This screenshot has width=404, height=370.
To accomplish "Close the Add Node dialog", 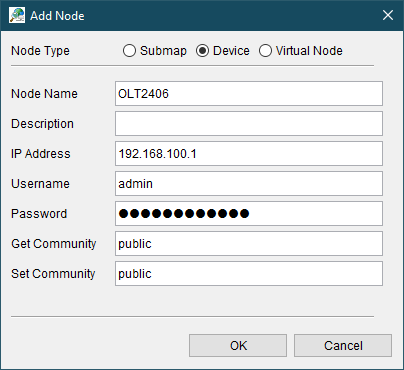I will tap(388, 15).
